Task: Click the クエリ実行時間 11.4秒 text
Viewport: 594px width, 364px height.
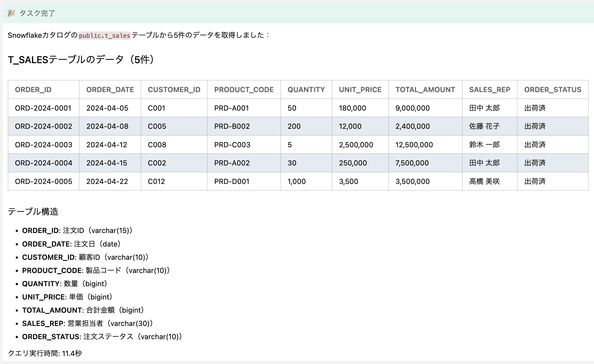Action: point(45,353)
